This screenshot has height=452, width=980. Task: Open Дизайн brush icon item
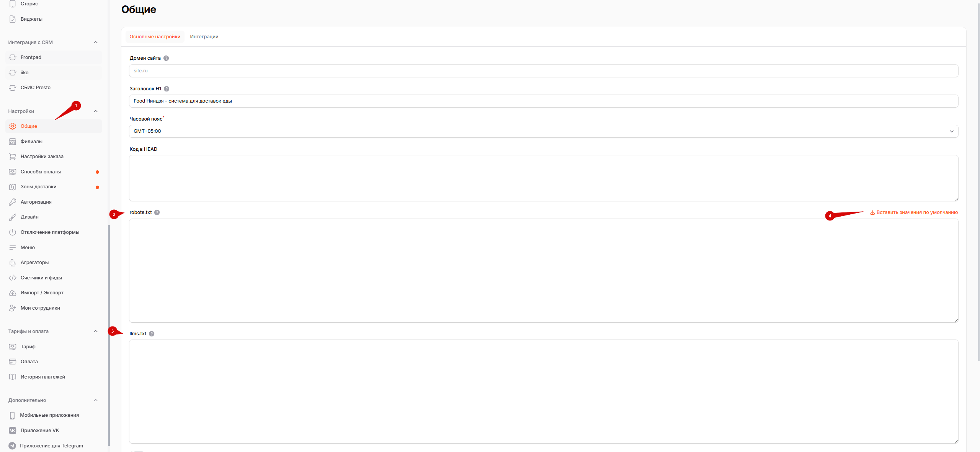click(x=13, y=217)
